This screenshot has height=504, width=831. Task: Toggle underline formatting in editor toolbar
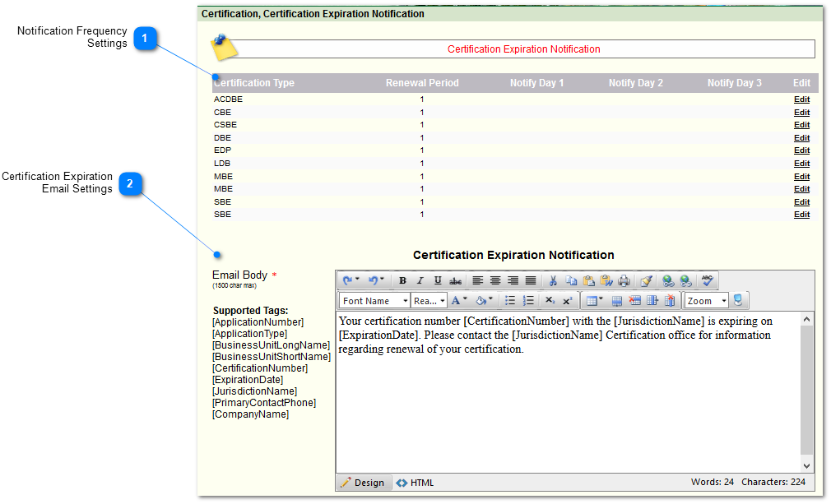tap(438, 280)
